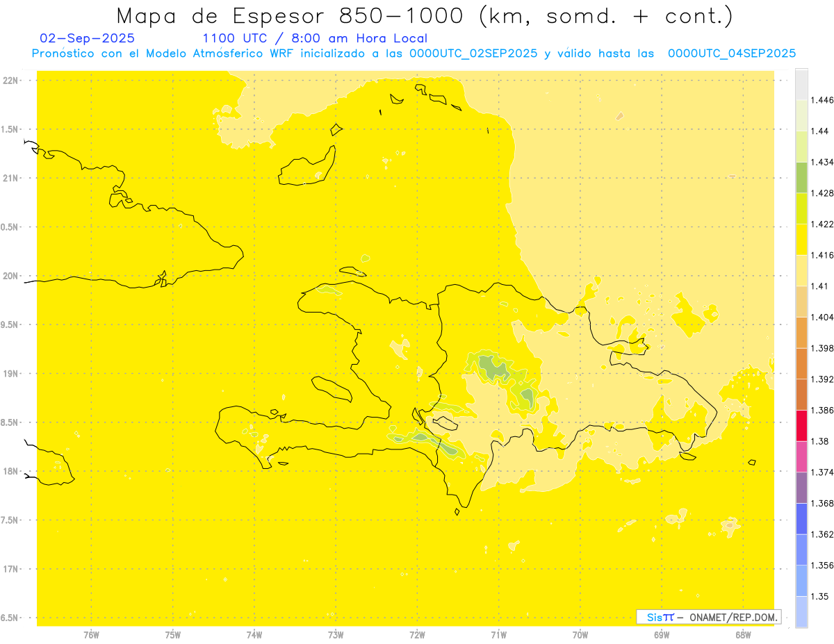Click the 1.35 legend value at the bottom
The image size is (834, 644).
[821, 596]
